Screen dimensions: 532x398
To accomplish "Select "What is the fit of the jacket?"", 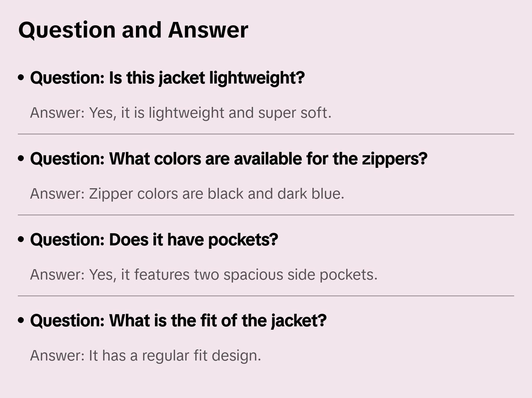I will pos(178,321).
